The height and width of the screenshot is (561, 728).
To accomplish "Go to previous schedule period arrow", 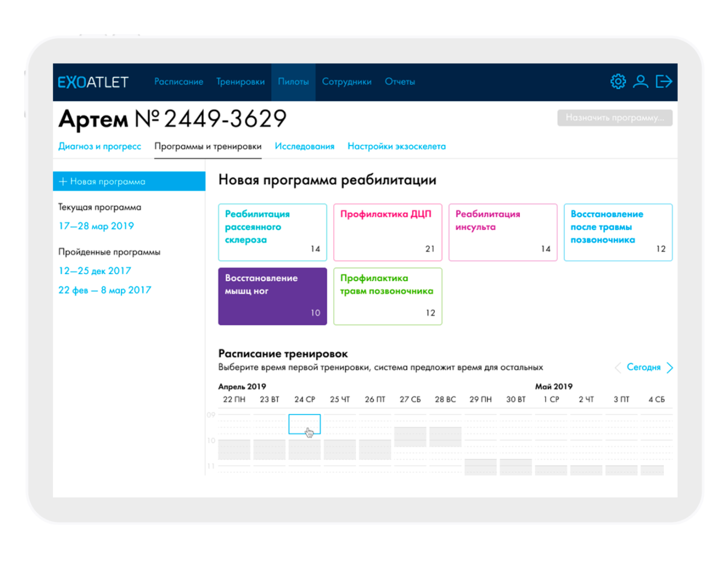I will 618,367.
